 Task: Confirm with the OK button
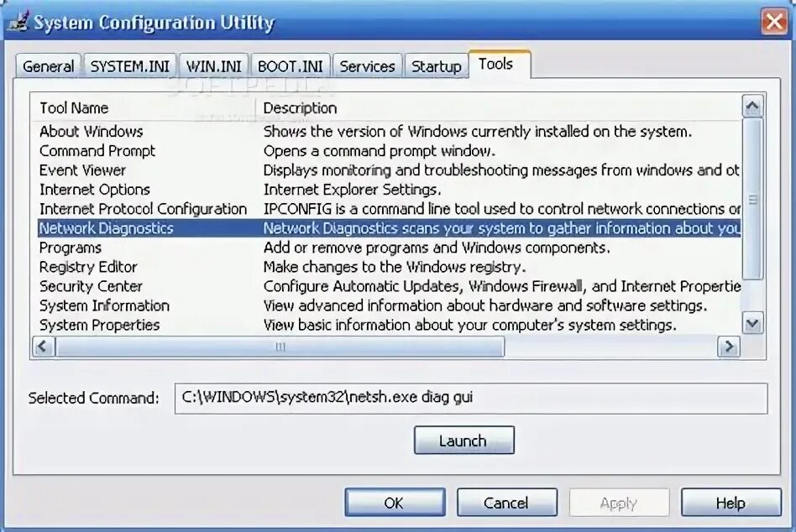pyautogui.click(x=395, y=503)
